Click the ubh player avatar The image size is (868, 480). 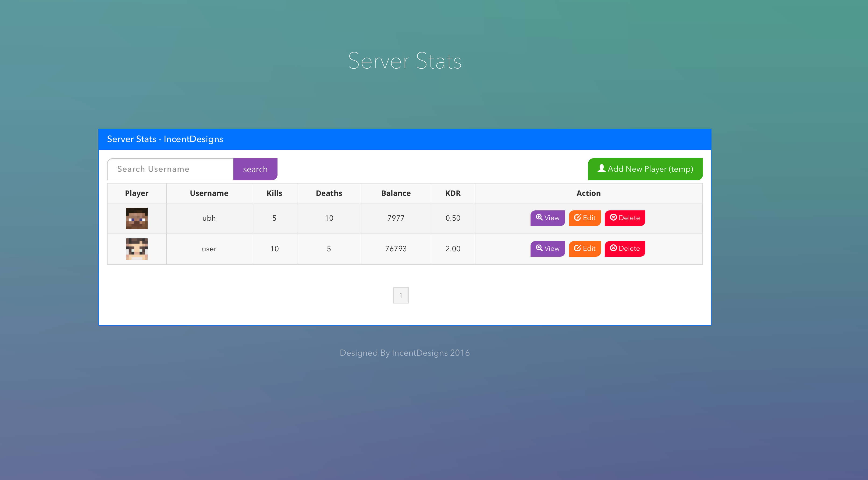[137, 218]
